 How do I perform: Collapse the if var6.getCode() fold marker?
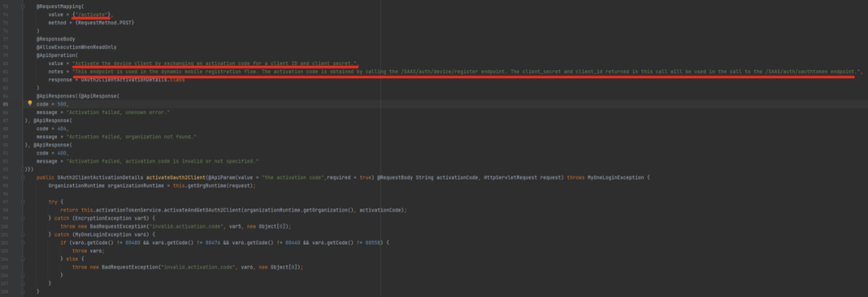(x=23, y=242)
